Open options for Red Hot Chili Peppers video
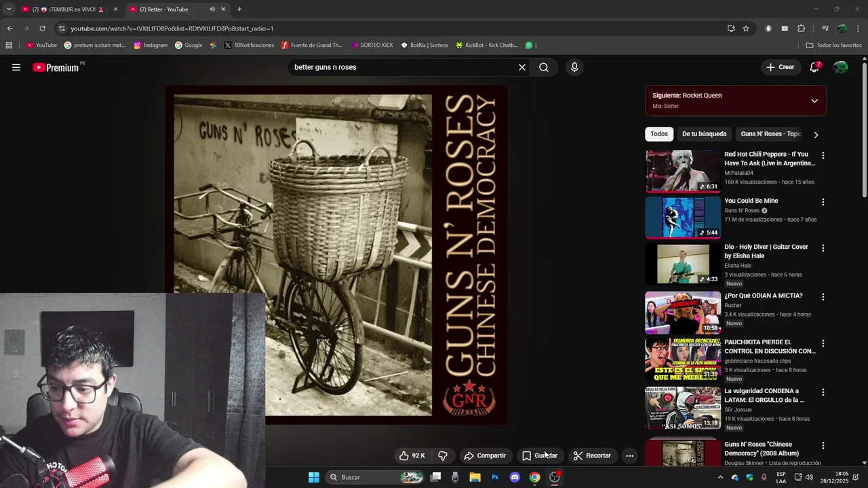This screenshot has width=868, height=488. 823,155
